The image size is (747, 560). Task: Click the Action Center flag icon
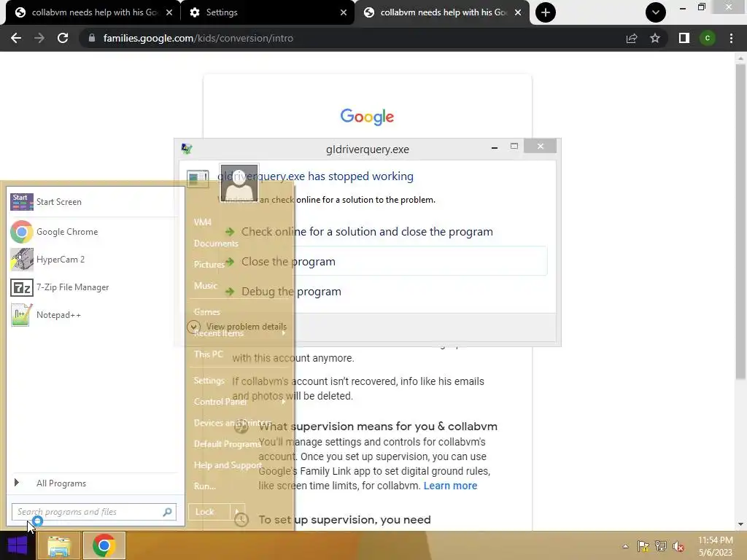click(643, 546)
